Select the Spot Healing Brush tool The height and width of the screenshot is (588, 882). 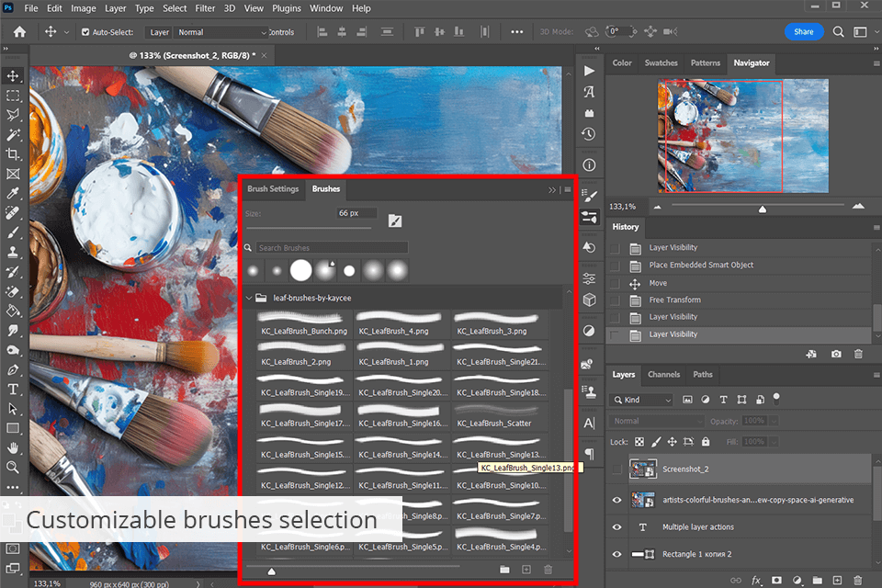tap(12, 213)
